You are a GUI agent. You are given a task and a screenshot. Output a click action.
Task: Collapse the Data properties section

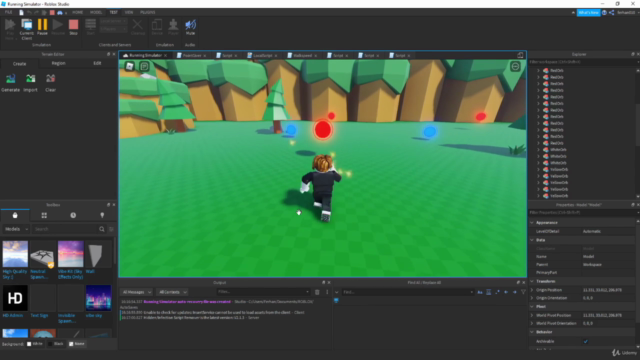click(x=532, y=240)
